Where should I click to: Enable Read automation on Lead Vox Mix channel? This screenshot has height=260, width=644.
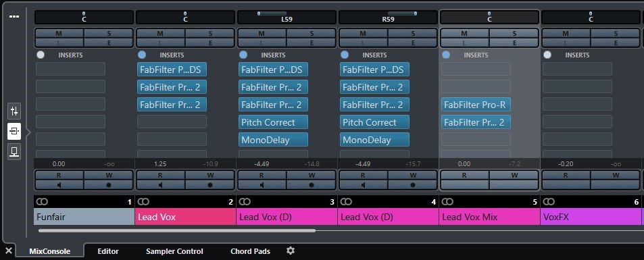(x=465, y=175)
